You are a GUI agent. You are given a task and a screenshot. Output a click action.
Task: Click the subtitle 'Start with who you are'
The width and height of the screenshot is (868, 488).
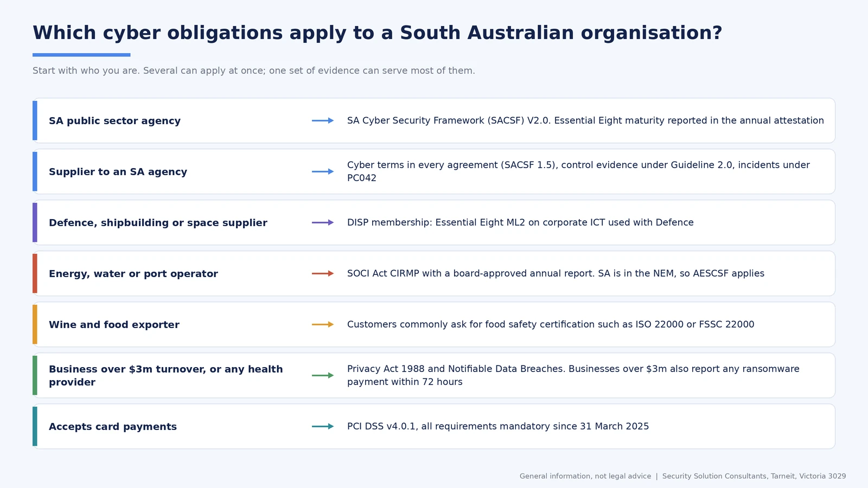[x=254, y=70]
